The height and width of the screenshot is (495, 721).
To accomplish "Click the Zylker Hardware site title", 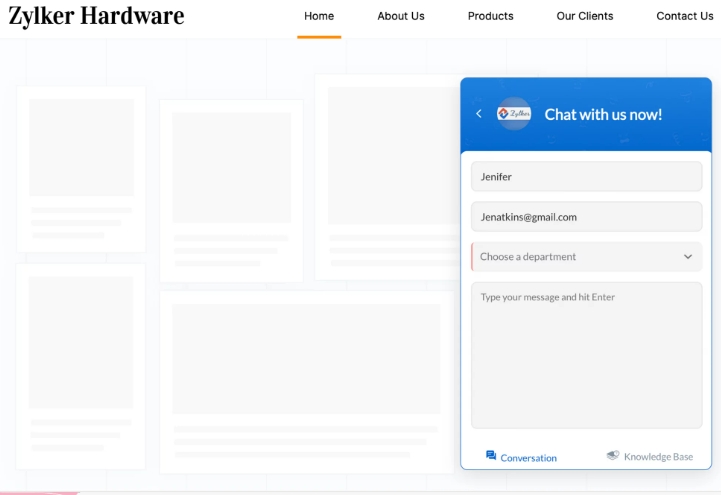I will pyautogui.click(x=96, y=16).
